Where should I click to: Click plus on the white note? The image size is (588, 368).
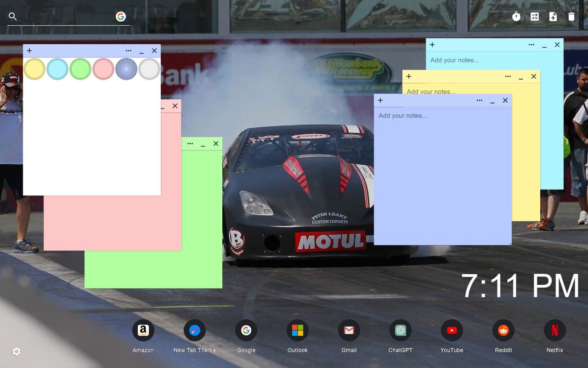(x=29, y=51)
